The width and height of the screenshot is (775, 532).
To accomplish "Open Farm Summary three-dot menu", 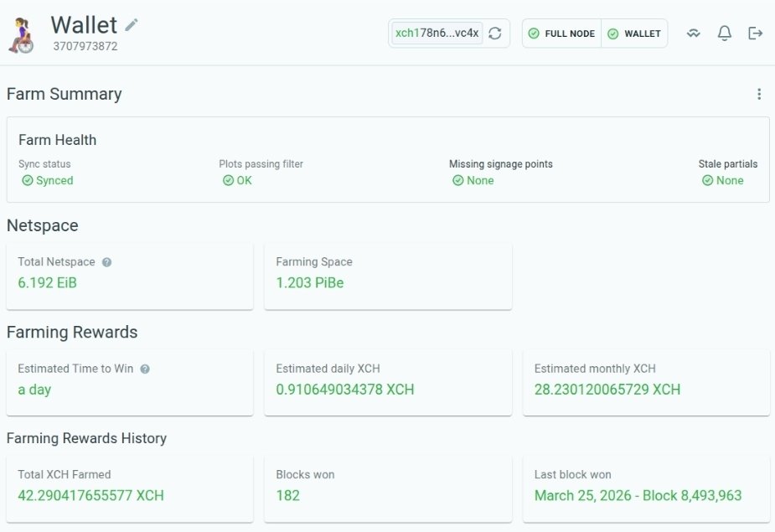I will [x=759, y=94].
